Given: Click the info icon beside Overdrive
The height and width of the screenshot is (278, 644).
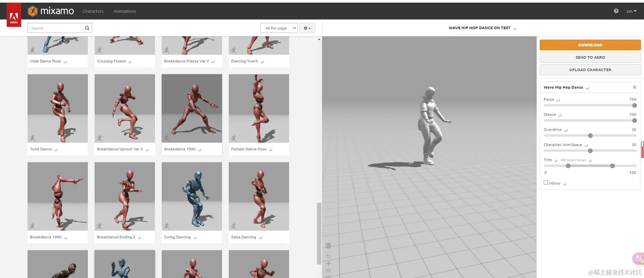Looking at the screenshot, I should 566,130.
